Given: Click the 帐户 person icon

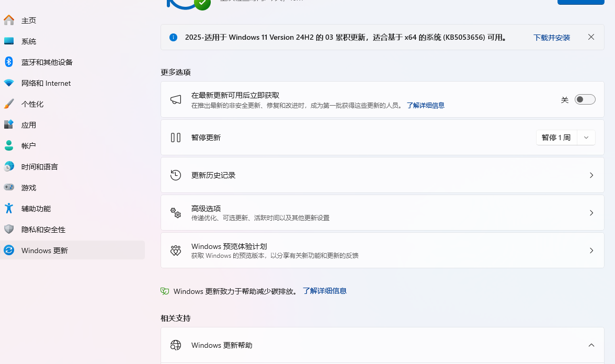Looking at the screenshot, I should [x=8, y=145].
